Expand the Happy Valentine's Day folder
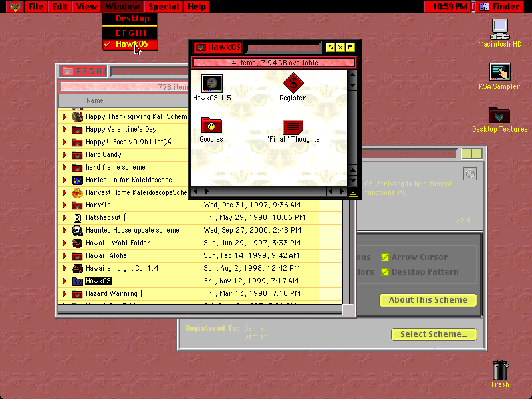 coord(64,130)
